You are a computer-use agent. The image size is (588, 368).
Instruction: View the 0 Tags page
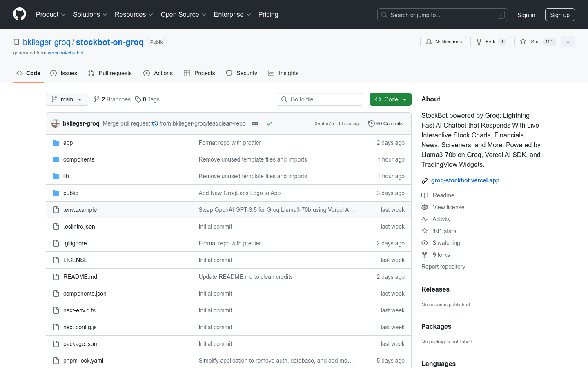click(147, 99)
